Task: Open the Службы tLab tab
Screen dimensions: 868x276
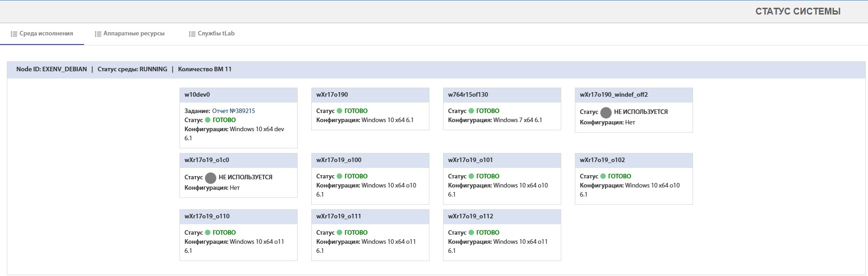Action: point(216,34)
